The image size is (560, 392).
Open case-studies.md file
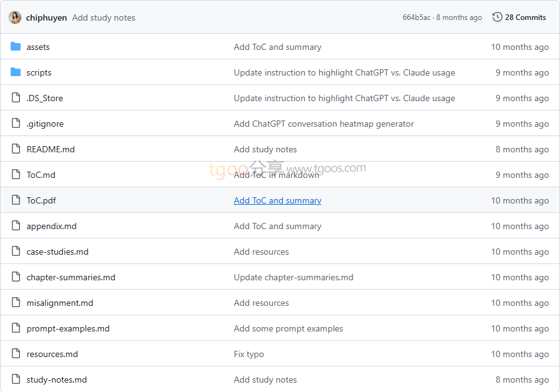click(57, 252)
